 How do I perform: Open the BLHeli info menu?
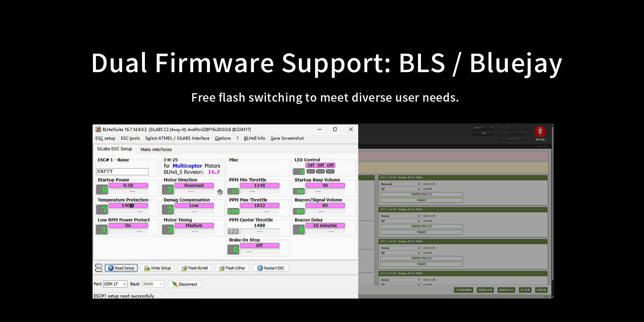pyautogui.click(x=255, y=138)
